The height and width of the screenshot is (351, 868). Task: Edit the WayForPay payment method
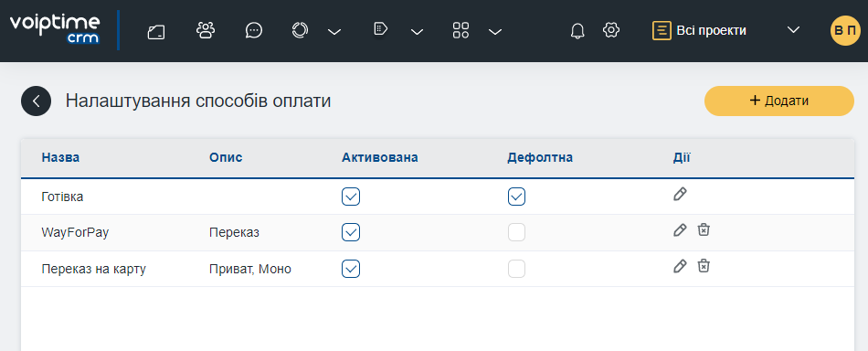click(x=680, y=229)
